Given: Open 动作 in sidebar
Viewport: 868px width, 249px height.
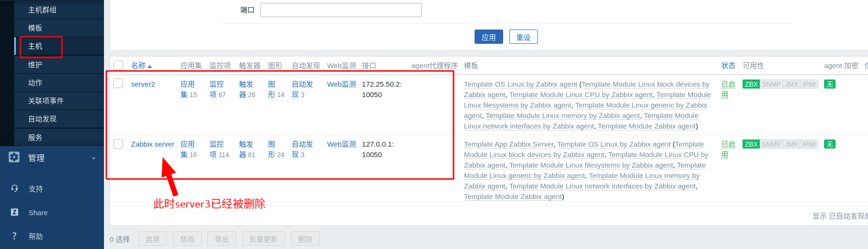Looking at the screenshot, I should click(59, 83).
